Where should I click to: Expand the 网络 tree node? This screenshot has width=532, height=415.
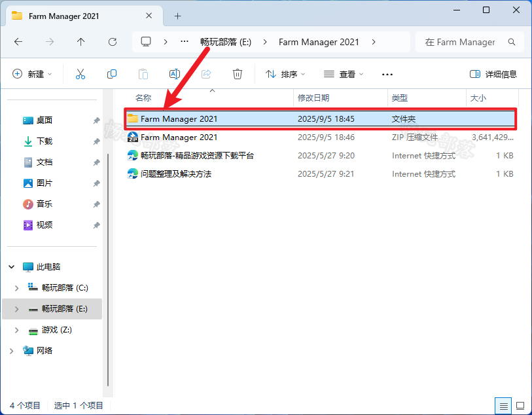tap(12, 351)
